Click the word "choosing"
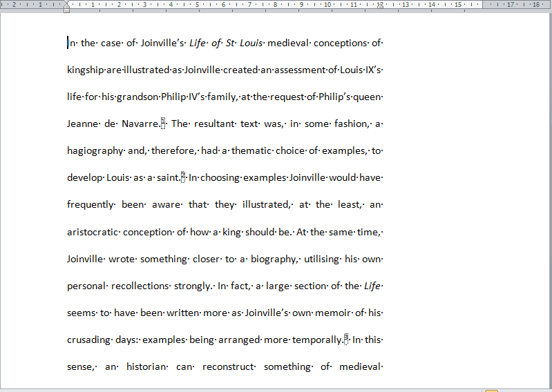The image size is (552, 392). click(x=220, y=178)
